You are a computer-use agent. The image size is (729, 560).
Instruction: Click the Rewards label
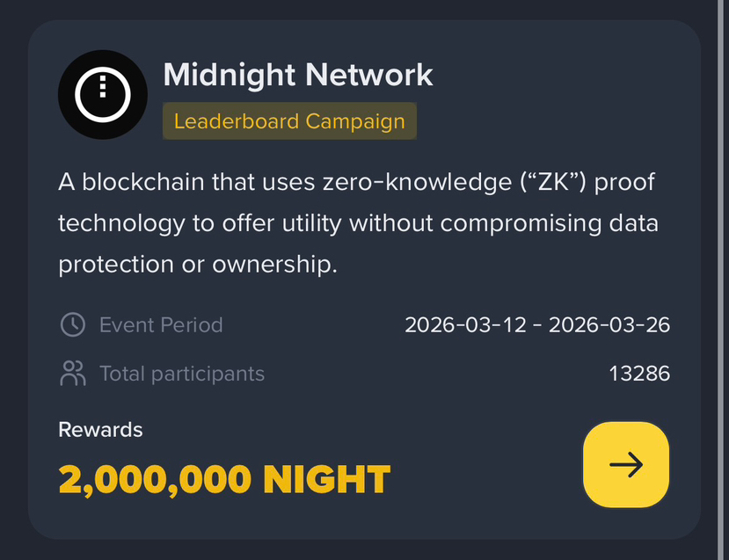(100, 430)
